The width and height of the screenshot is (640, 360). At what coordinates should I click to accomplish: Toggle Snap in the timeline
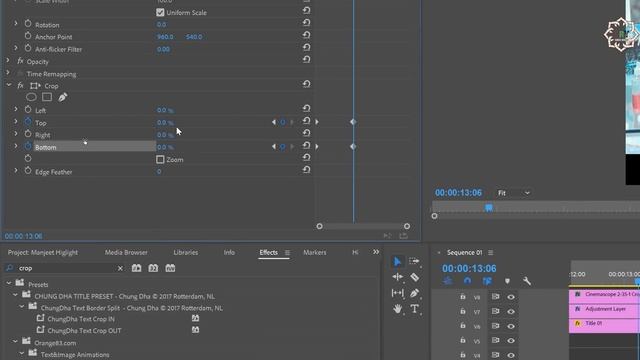(x=467, y=281)
